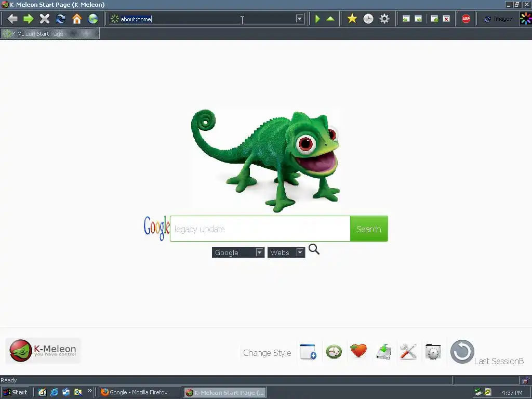Image resolution: width=532 pixels, height=399 pixels.
Task: Click the Ready status bar text
Action: click(9, 380)
